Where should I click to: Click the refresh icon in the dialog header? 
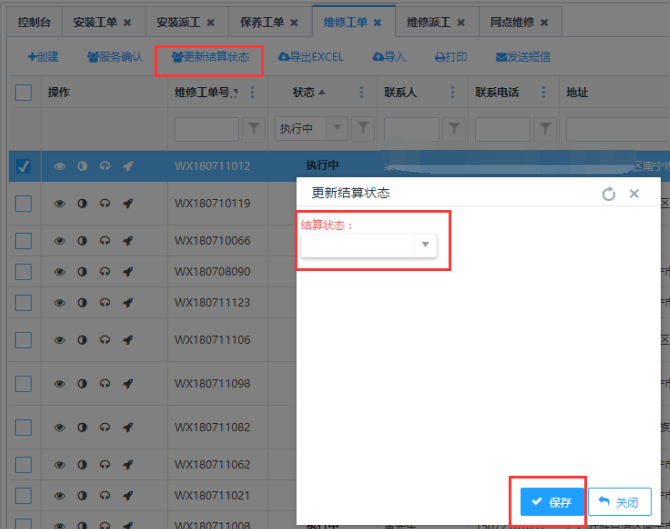point(608,194)
